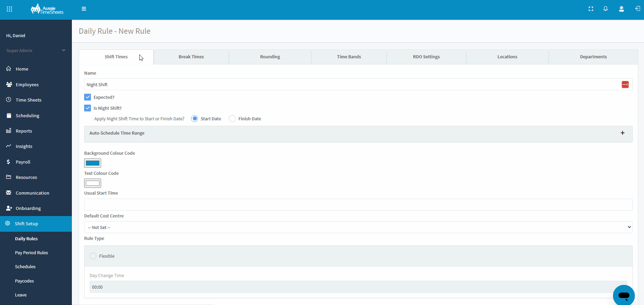Click the Insights trend line icon

pyautogui.click(x=9, y=146)
